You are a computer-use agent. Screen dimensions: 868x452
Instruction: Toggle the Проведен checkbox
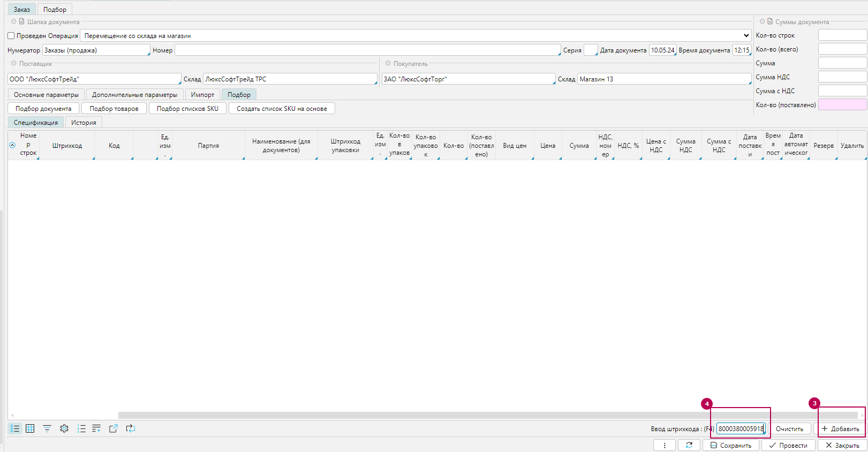[x=11, y=36]
